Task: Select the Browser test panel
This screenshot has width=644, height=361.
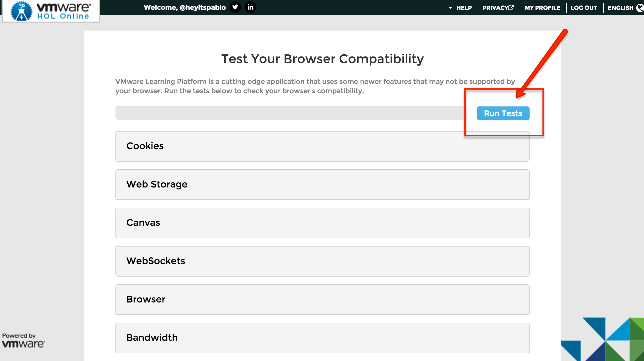Action: point(322,299)
